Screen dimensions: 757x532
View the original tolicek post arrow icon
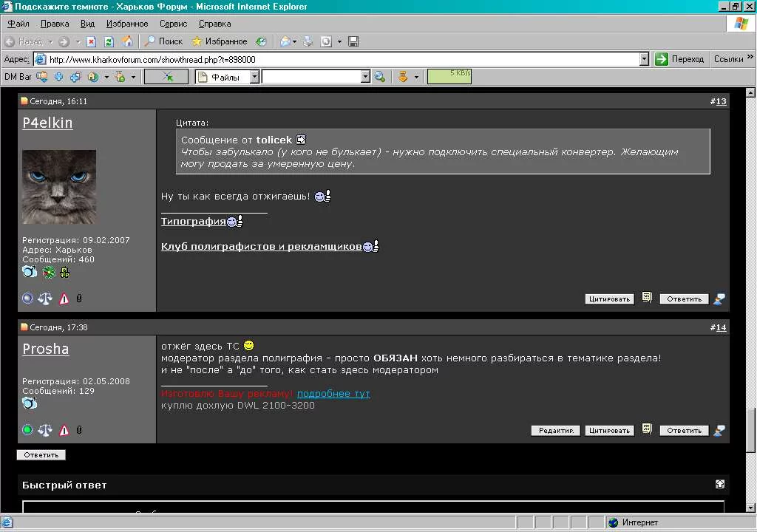[301, 140]
